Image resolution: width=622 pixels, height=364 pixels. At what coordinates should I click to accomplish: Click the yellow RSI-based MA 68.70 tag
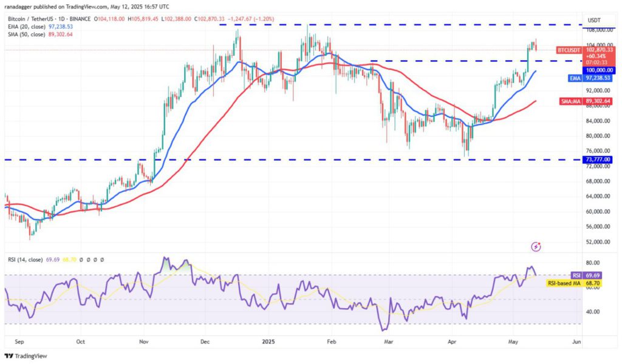point(573,283)
